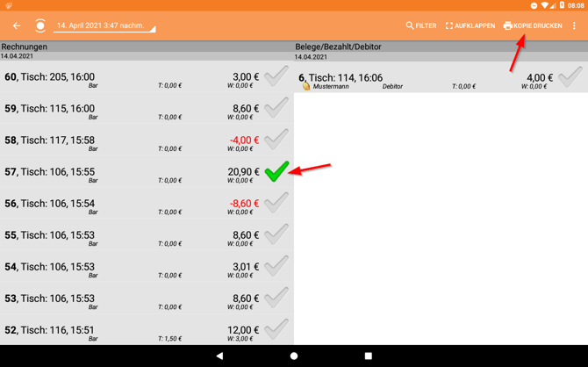Check the checkmark for invoice 60
Image resolution: width=588 pixels, height=367 pixels.
(x=276, y=76)
